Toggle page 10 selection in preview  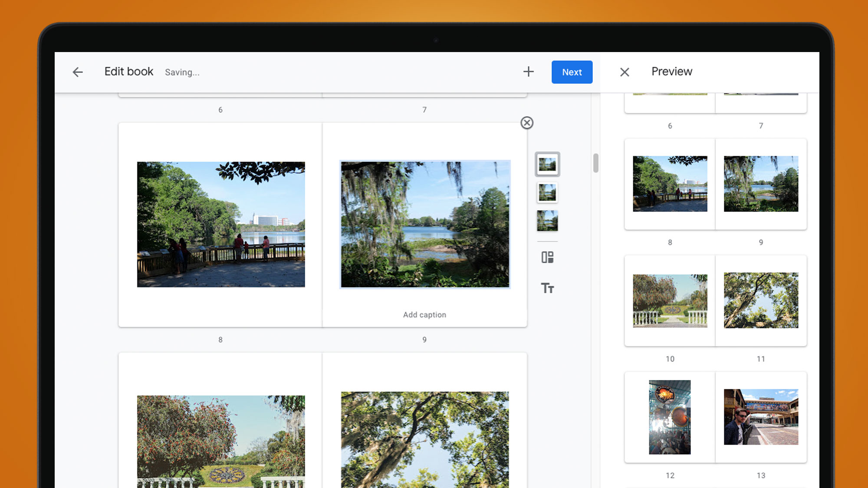pos(670,300)
